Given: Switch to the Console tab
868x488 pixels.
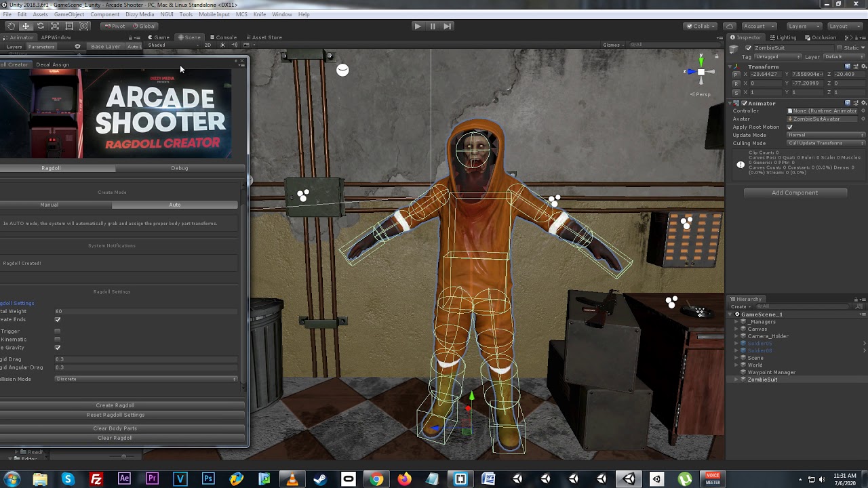Looking at the screenshot, I should coord(224,37).
